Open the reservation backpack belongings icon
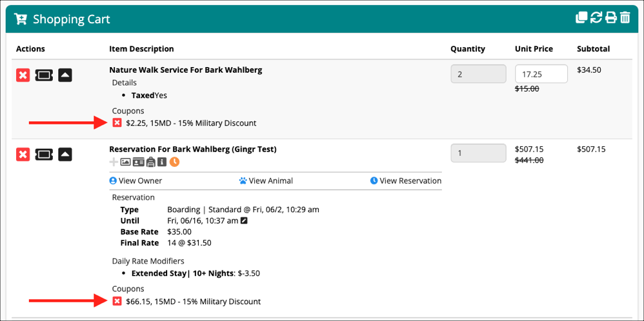Screen dimensions: 644x321 point(151,162)
